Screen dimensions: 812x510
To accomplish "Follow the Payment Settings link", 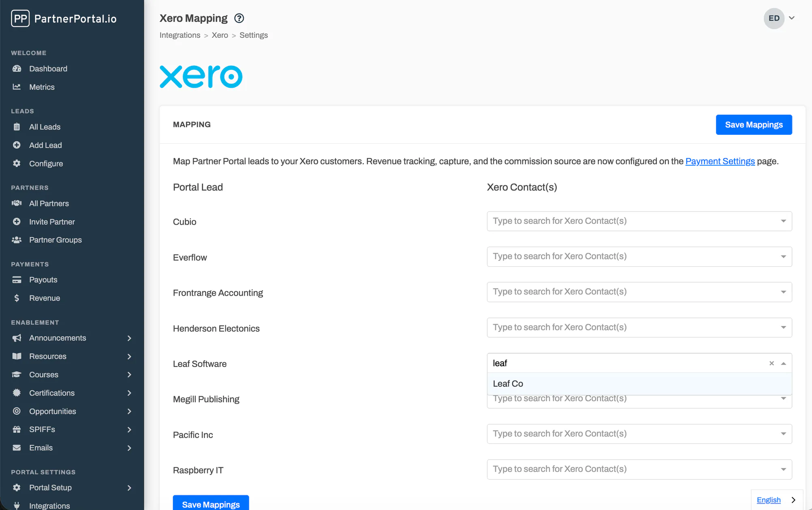I will coord(720,161).
